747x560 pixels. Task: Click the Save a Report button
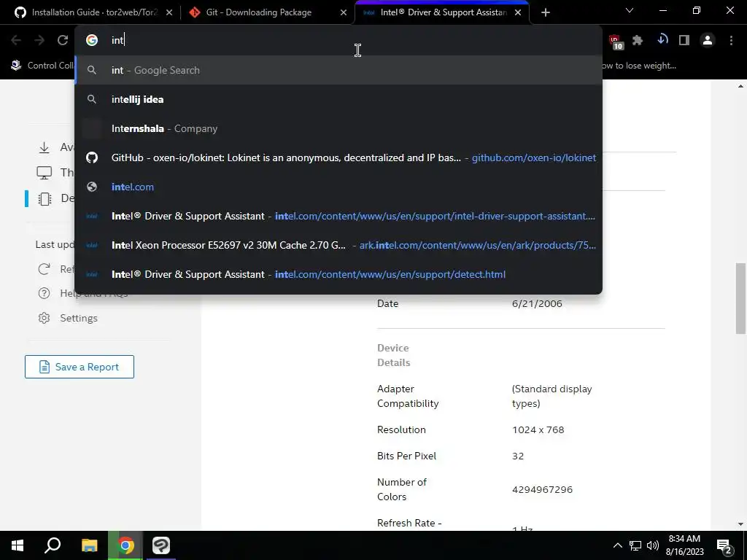80,367
